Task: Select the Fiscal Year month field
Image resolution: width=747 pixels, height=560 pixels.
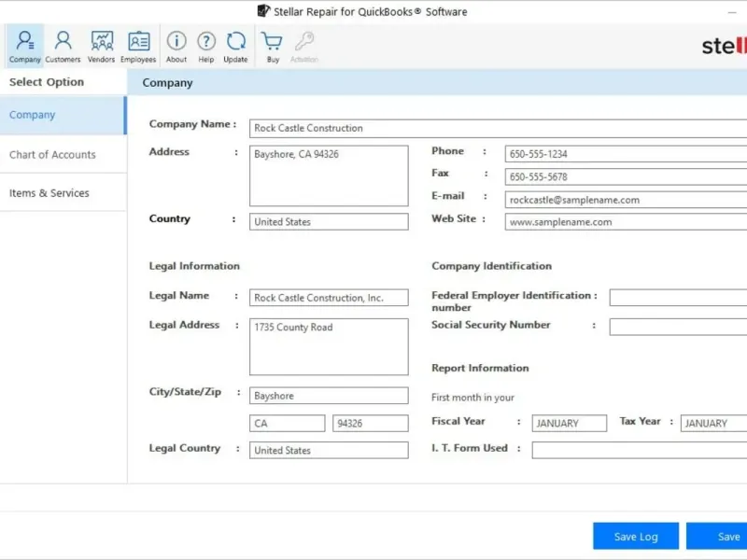Action: (x=570, y=424)
